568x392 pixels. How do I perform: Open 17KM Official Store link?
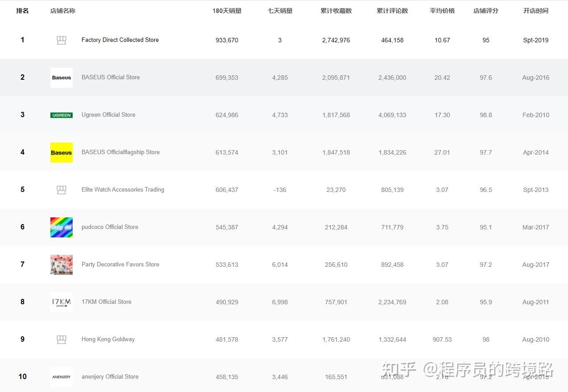[x=107, y=302]
